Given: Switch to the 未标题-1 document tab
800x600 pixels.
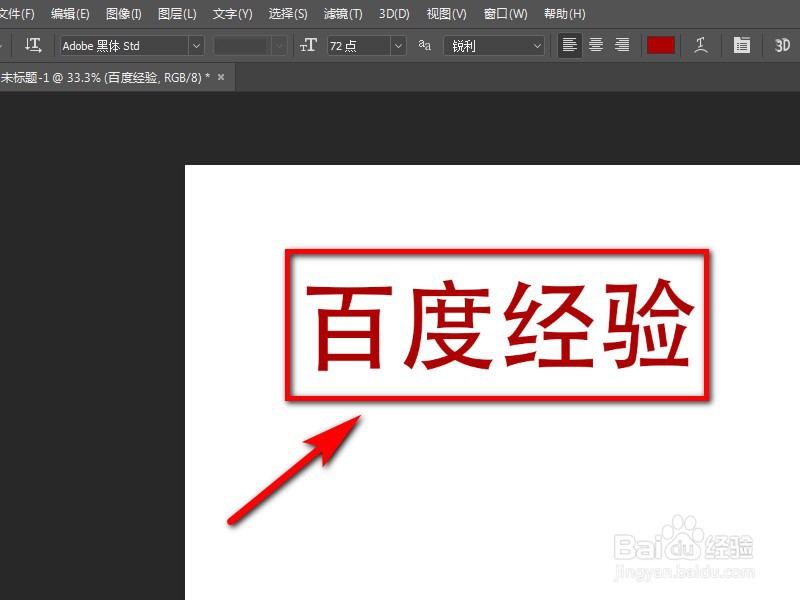Looking at the screenshot, I should point(105,78).
